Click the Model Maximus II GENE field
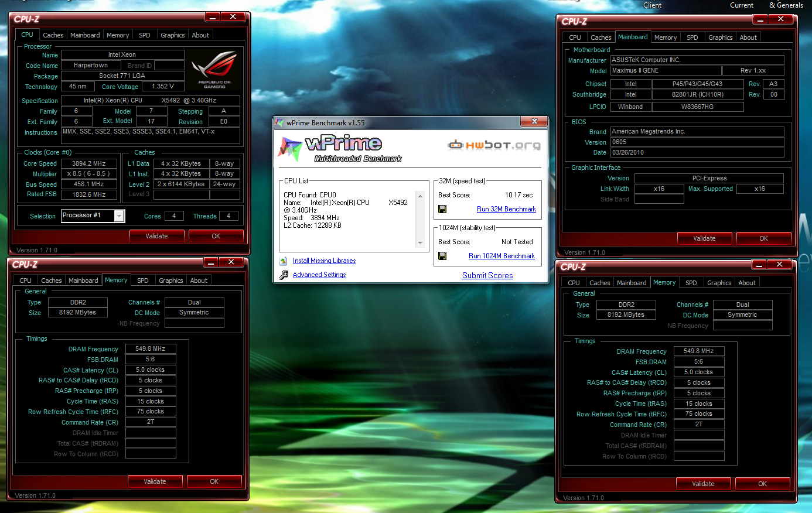This screenshot has width=812, height=513. (x=666, y=70)
